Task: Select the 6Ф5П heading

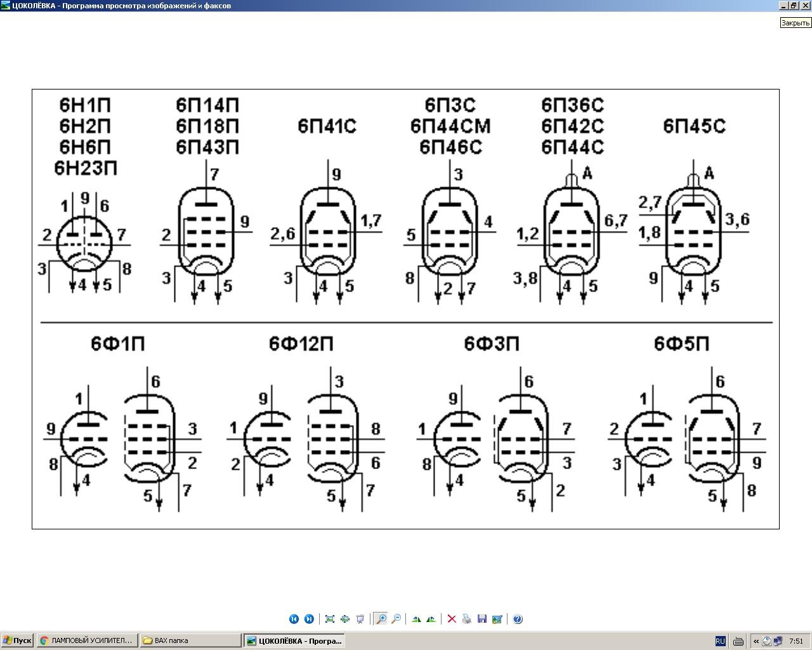Action: pyautogui.click(x=682, y=343)
